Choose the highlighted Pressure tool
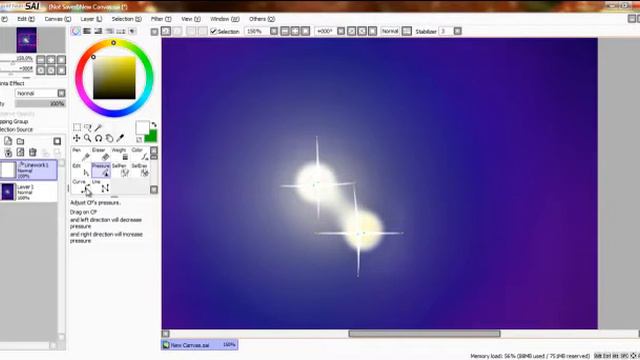Viewport: 640px width, 360px height. tap(101, 170)
